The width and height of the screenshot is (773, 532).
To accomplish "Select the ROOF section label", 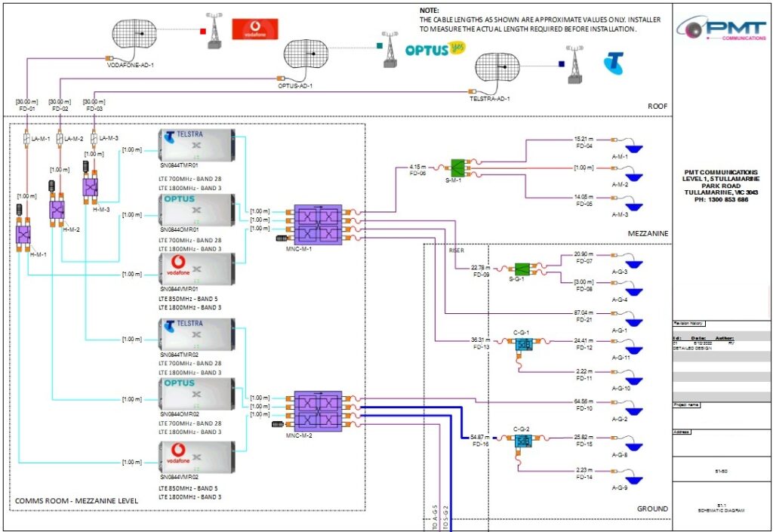I will pyautogui.click(x=656, y=106).
